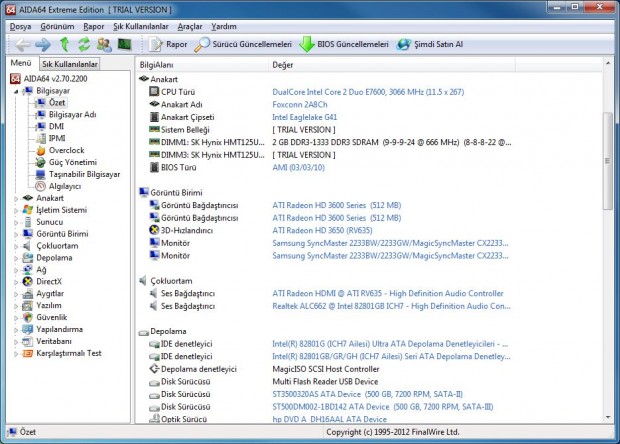The width and height of the screenshot is (620, 444).
Task: Expand the İşletim Sistemi tree node
Action: (x=16, y=211)
